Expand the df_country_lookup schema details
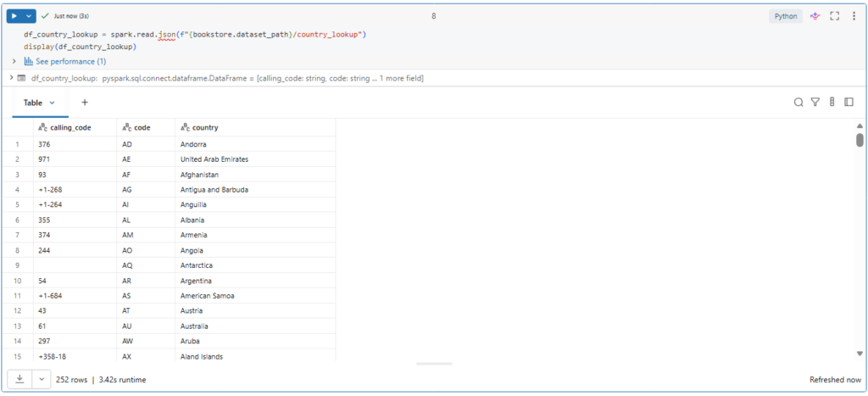This screenshot has width=868, height=396. click(x=10, y=78)
